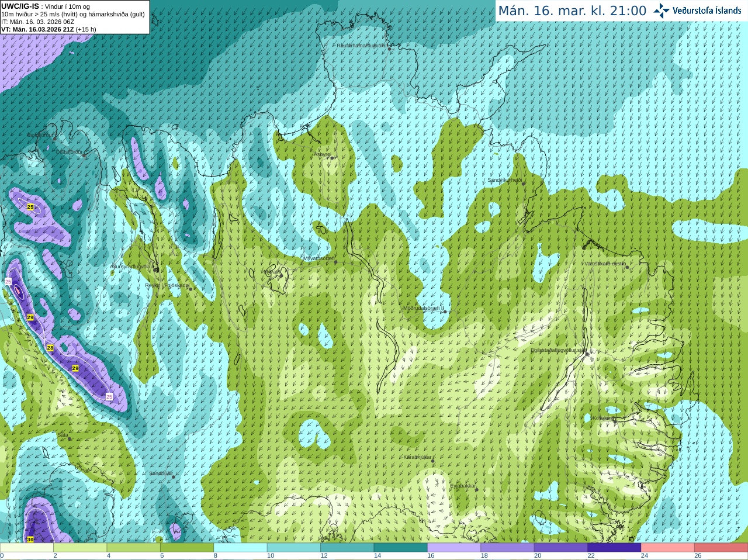This screenshot has height=560, width=748.
Task: Select the Mán. 16. mar. kl. 21:00 timestamp
Action: 572,11
